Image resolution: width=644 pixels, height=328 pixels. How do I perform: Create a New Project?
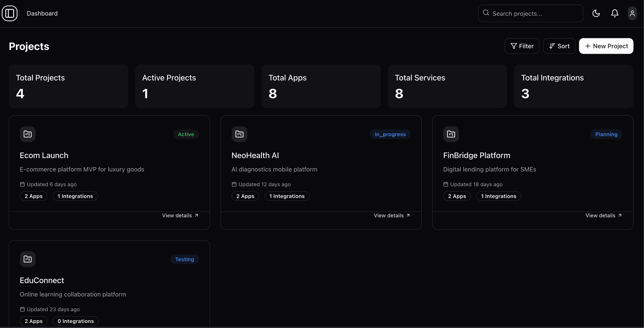pyautogui.click(x=606, y=46)
